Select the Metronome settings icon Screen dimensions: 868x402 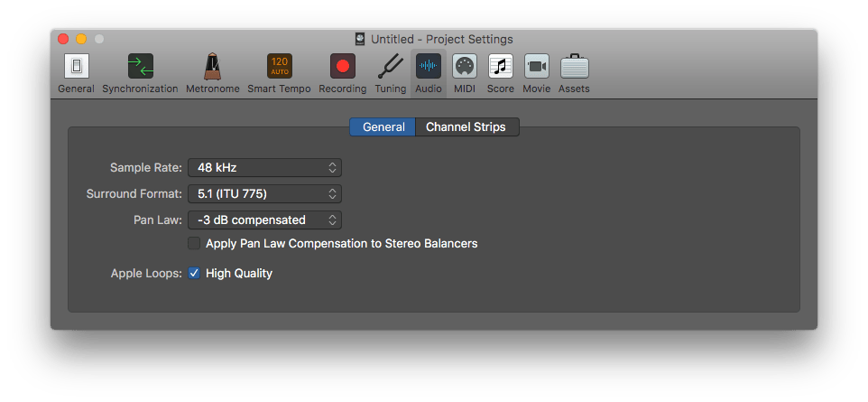tap(212, 67)
